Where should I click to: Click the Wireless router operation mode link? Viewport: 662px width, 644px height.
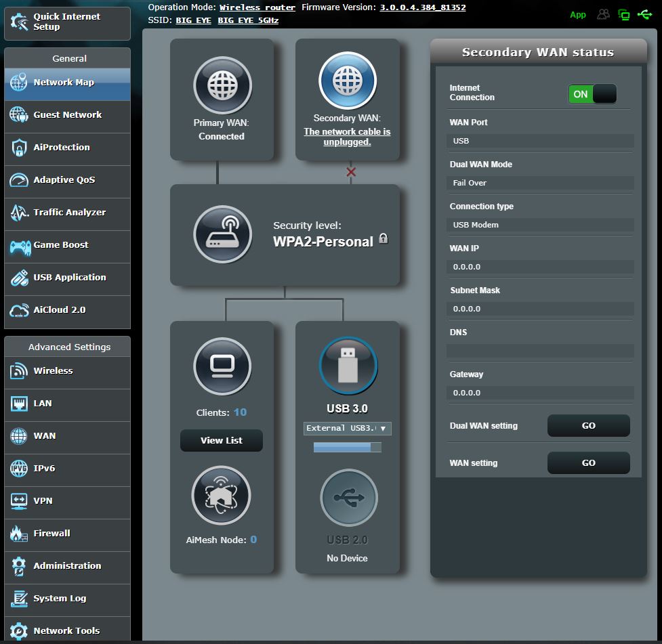[257, 7]
